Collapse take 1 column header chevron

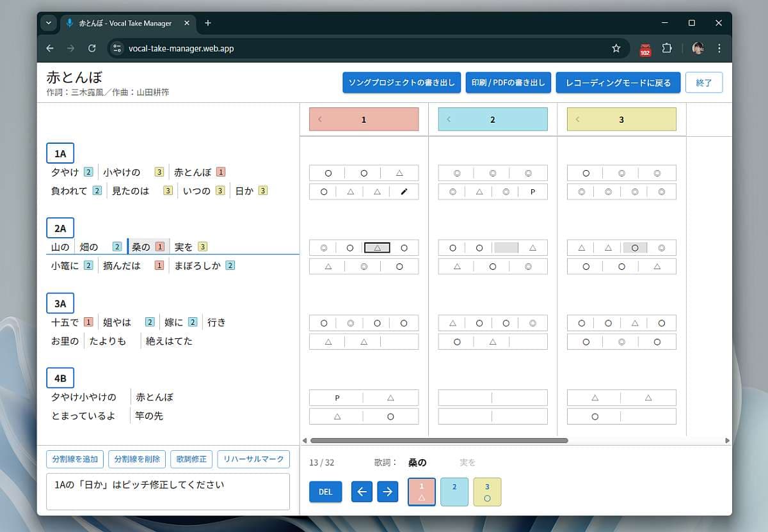click(320, 120)
